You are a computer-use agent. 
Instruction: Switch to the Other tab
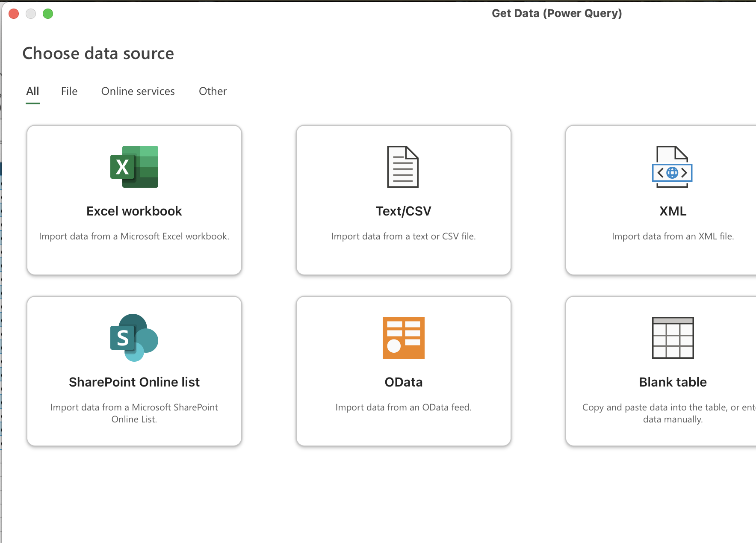tap(213, 91)
